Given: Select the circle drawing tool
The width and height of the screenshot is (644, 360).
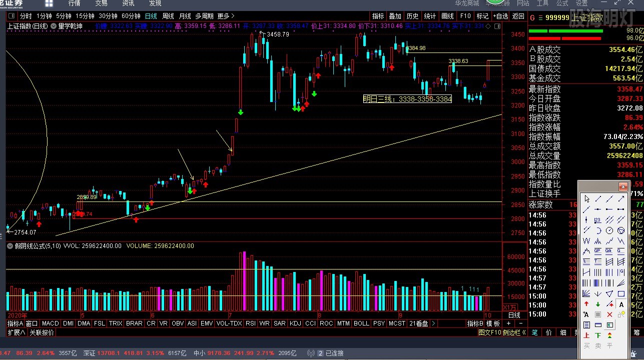Looking at the screenshot, I should (609, 230).
